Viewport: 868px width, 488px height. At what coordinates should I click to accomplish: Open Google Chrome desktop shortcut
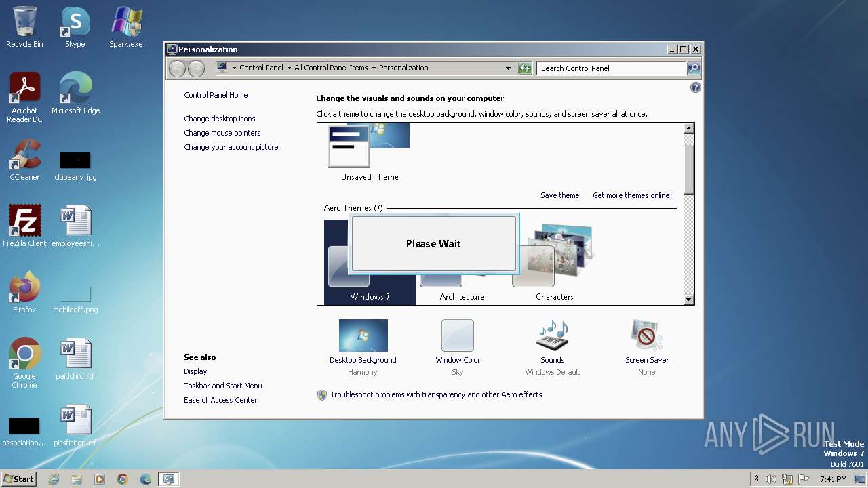(24, 363)
